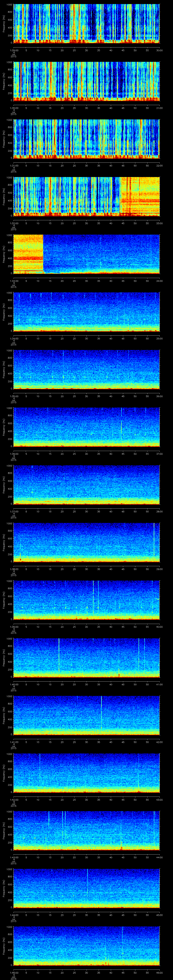The width and height of the screenshot is (173, 980).
Task: Click the 33:00 end time label
Action: (160, 223)
